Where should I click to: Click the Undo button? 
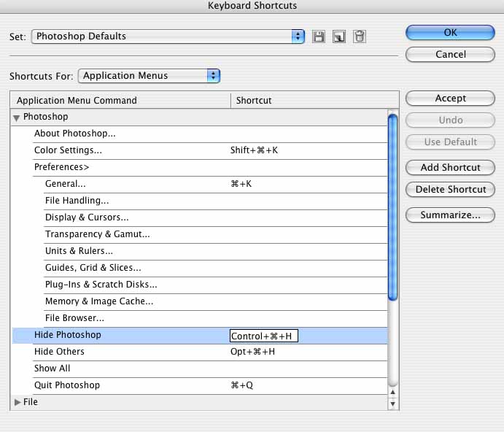[x=450, y=120]
